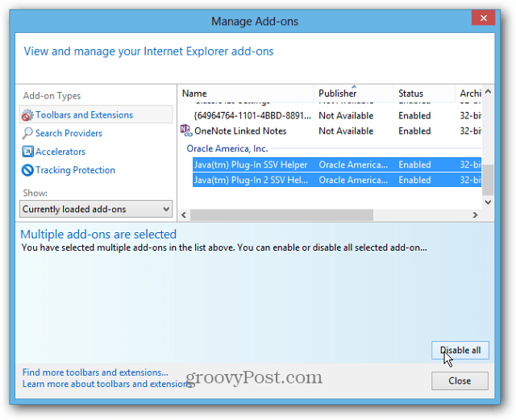
Task: Sort list by the Publisher column header
Action: pos(354,94)
